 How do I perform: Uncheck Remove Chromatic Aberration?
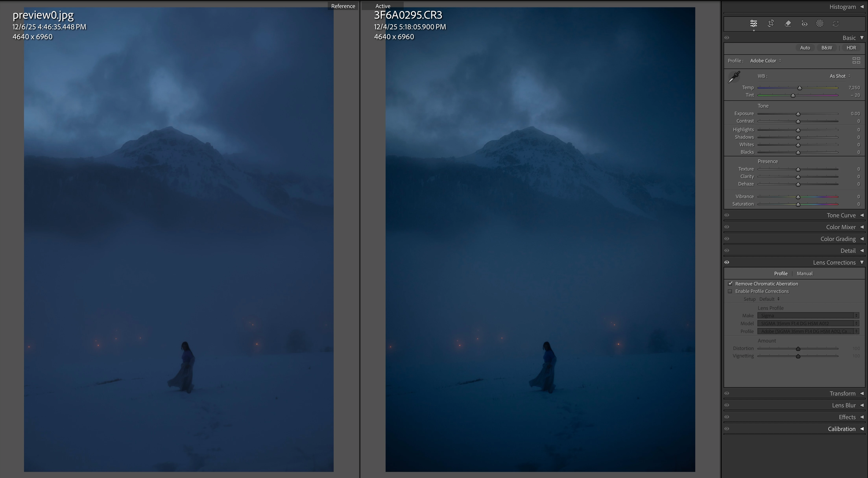[730, 284]
